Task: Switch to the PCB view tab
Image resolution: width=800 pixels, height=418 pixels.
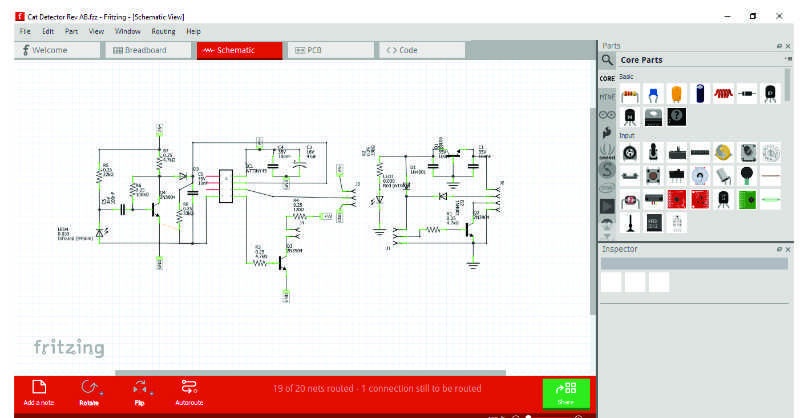Action: tap(331, 50)
